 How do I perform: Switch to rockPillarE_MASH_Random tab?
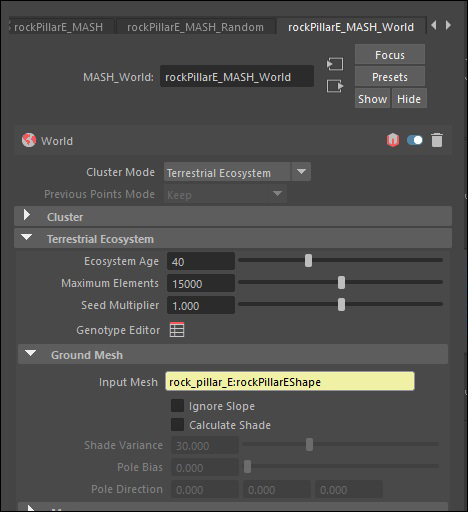click(195, 27)
